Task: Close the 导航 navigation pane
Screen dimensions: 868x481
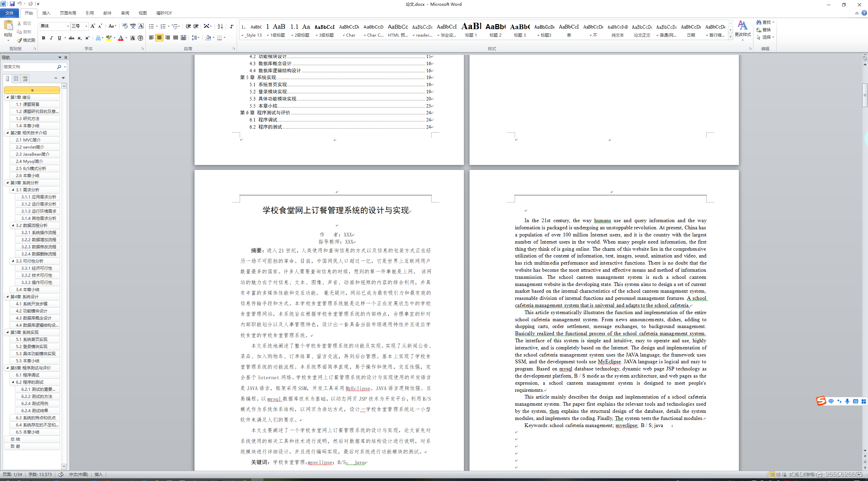Action: [x=66, y=57]
